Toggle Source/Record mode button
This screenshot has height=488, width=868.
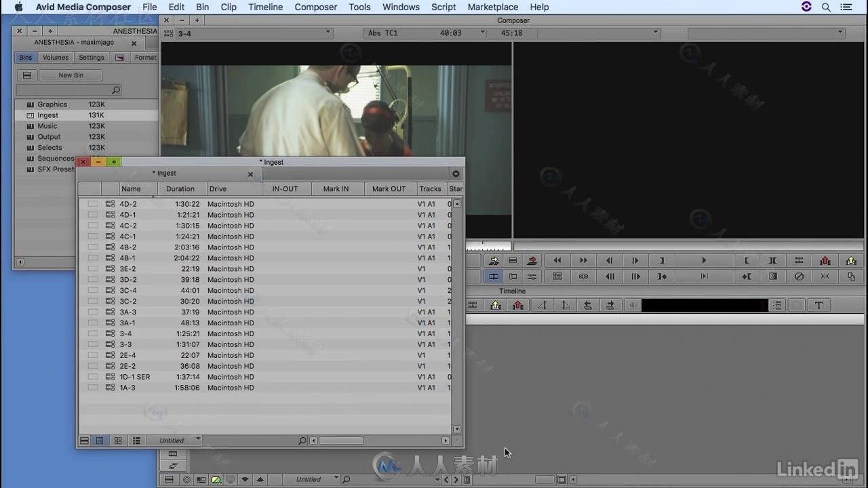494,277
